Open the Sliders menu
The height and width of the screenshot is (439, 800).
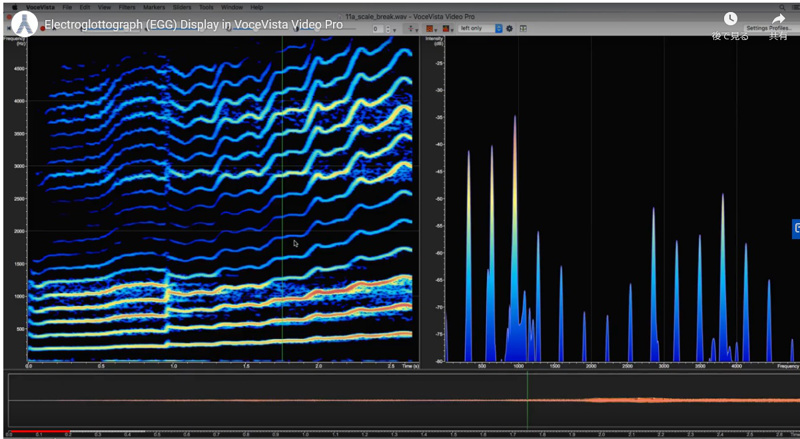182,6
